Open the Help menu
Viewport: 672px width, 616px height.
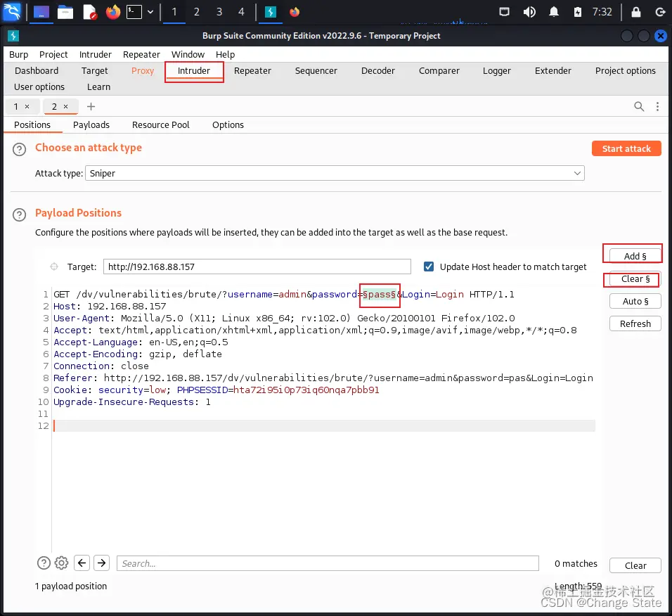pyautogui.click(x=225, y=54)
